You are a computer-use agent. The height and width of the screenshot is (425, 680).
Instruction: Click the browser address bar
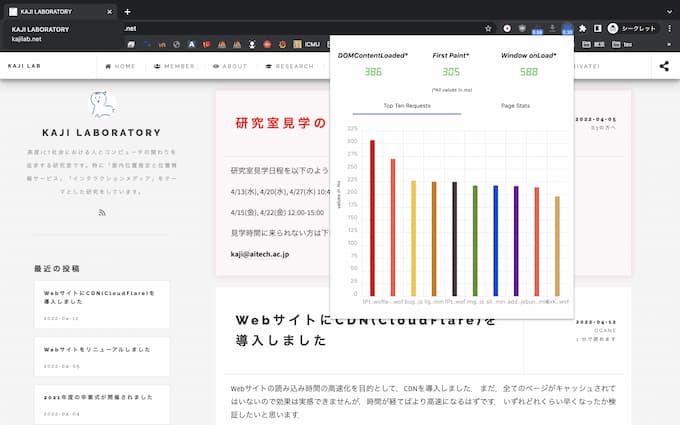click(x=300, y=29)
